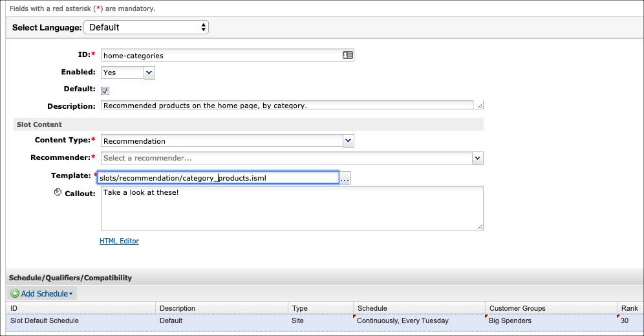Open the Select Language dropdown

tap(146, 28)
